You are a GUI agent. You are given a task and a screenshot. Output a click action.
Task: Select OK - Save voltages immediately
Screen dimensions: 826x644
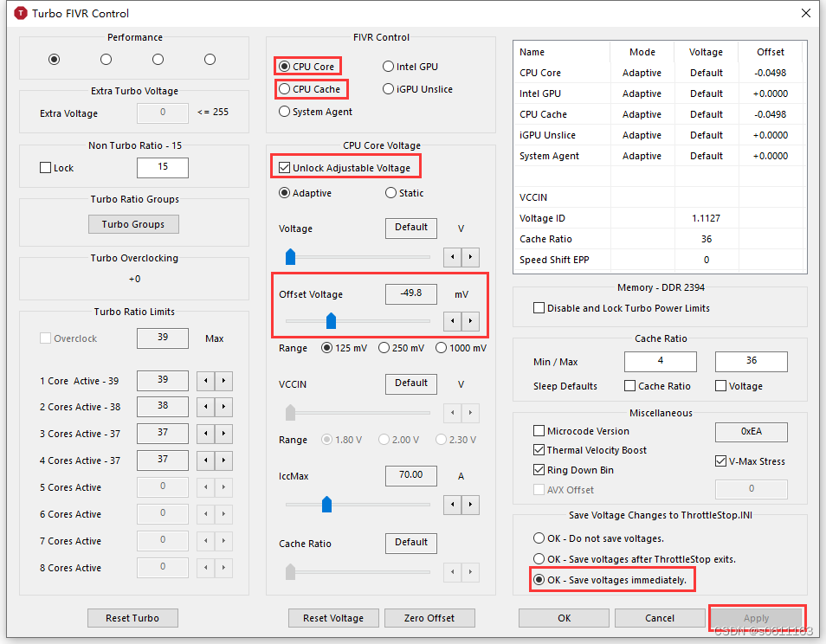[x=539, y=580]
